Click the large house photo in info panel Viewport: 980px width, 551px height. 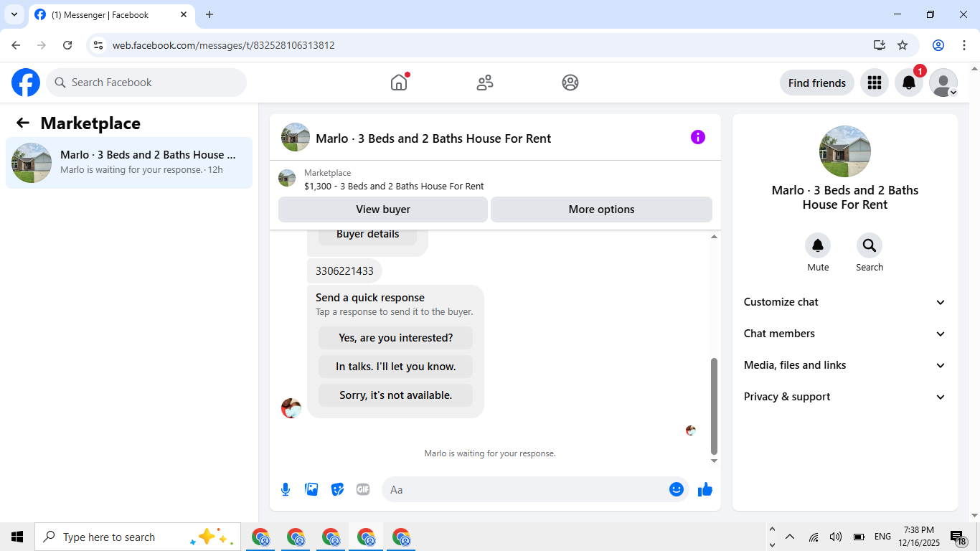tap(845, 151)
